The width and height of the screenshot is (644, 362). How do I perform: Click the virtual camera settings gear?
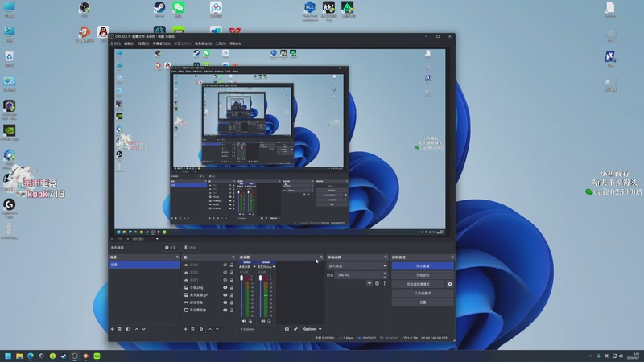(x=450, y=284)
